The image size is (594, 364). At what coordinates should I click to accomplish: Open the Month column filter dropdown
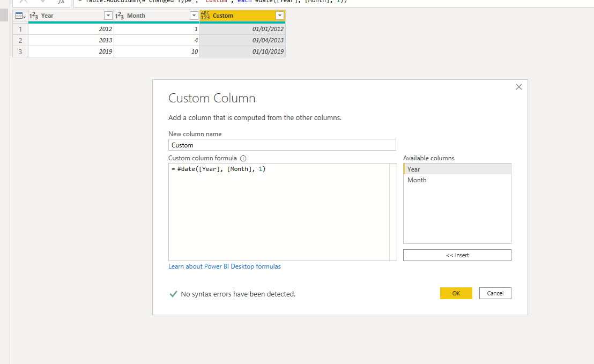[x=194, y=16]
